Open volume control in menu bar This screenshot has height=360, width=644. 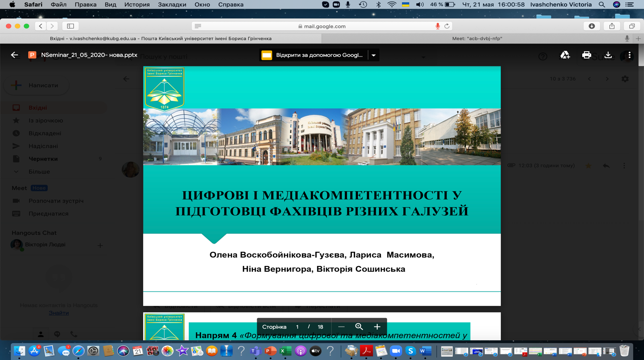coord(420,4)
